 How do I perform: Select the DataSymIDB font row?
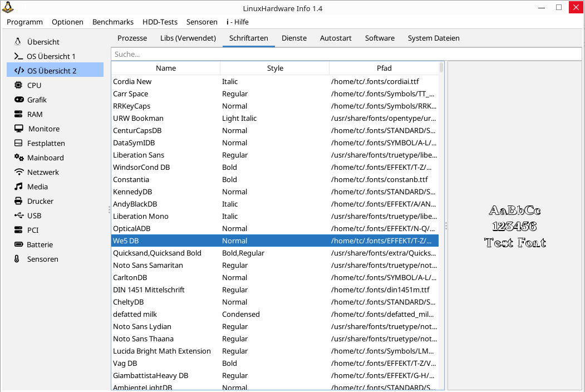click(x=275, y=143)
